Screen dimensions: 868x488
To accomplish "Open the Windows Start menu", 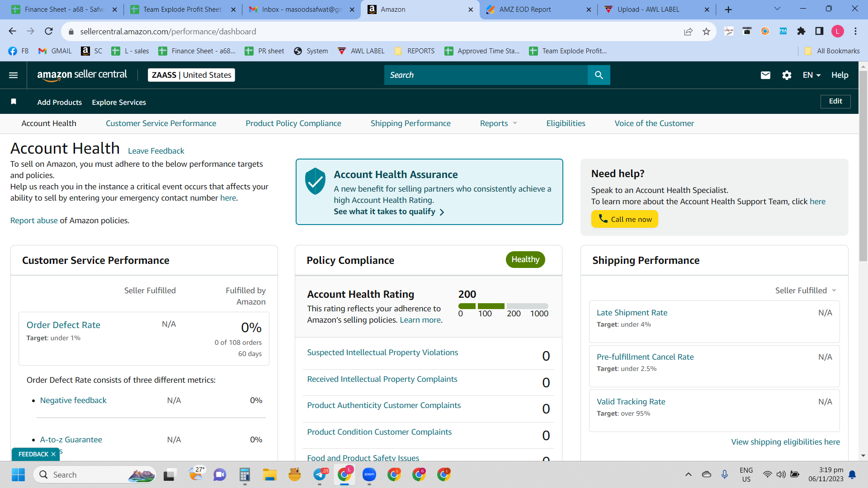I will [18, 474].
